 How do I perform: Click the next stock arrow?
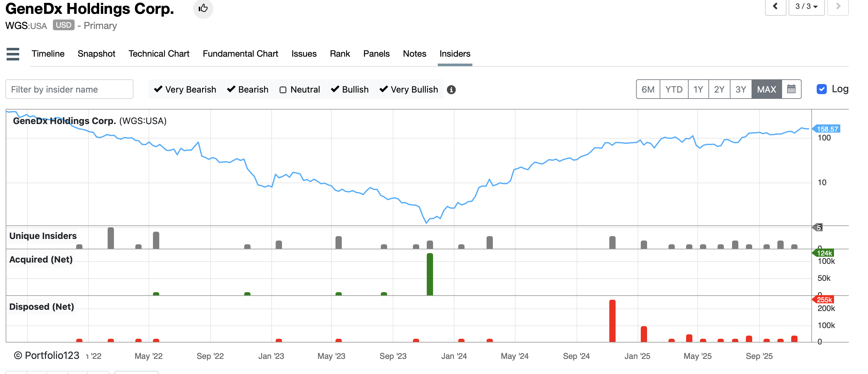(x=838, y=6)
